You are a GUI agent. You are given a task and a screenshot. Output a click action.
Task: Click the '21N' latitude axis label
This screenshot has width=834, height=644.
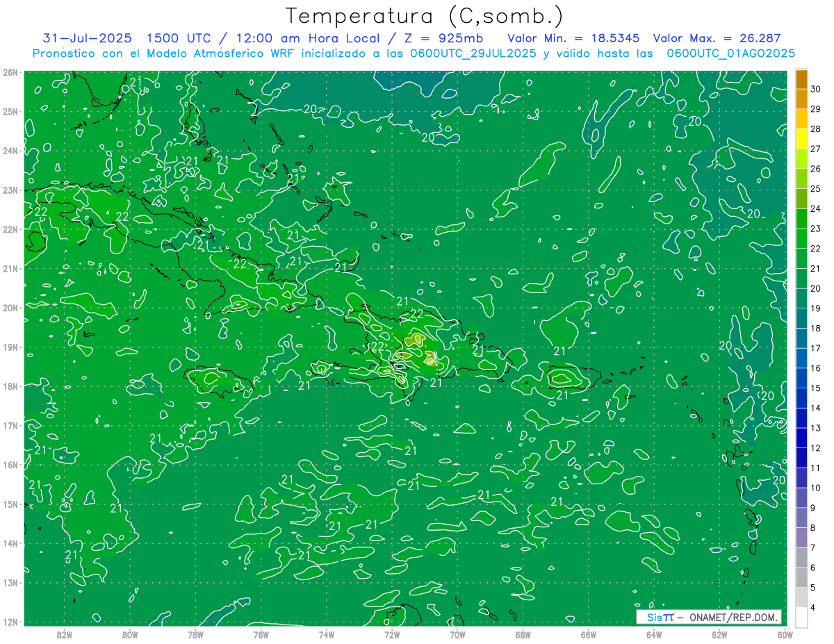point(10,269)
